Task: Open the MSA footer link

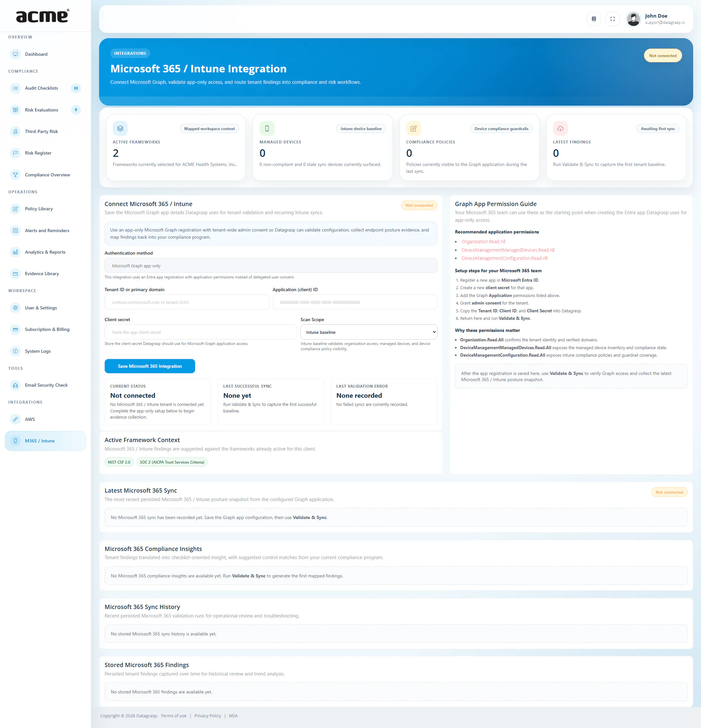Action: (x=233, y=716)
